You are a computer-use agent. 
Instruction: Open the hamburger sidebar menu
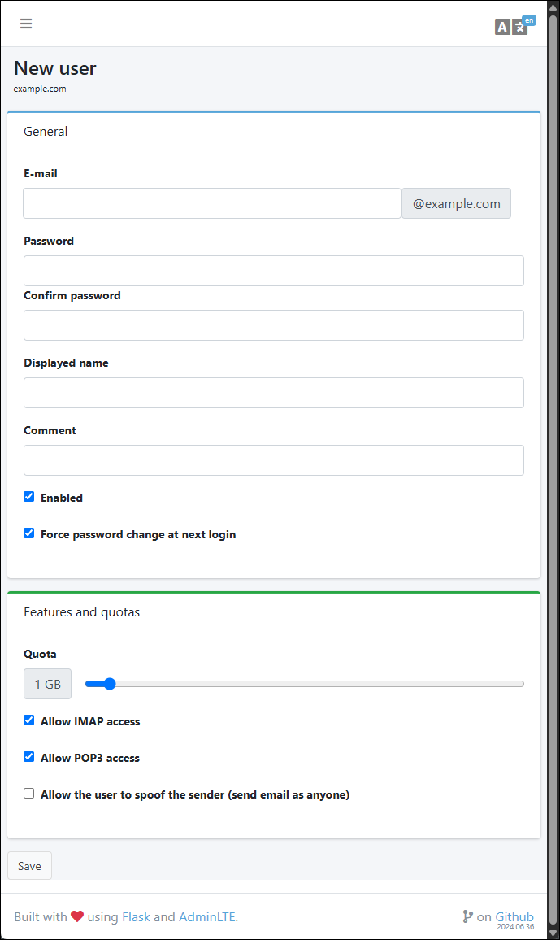[26, 24]
